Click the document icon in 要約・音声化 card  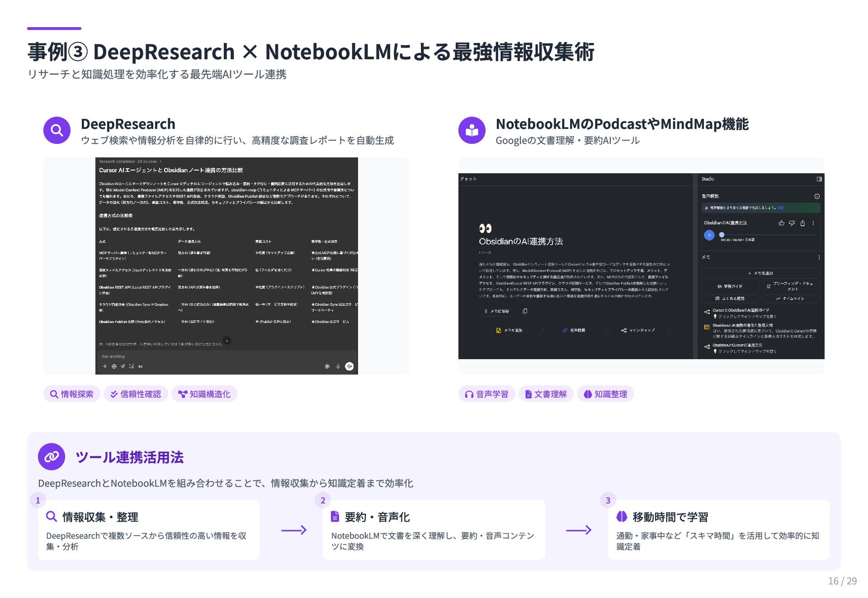(x=335, y=516)
